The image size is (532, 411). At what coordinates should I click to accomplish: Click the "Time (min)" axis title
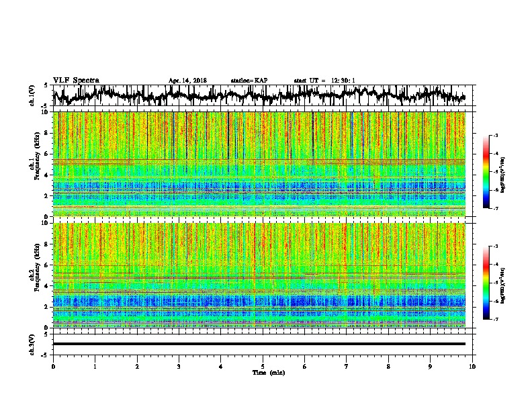pyautogui.click(x=269, y=373)
